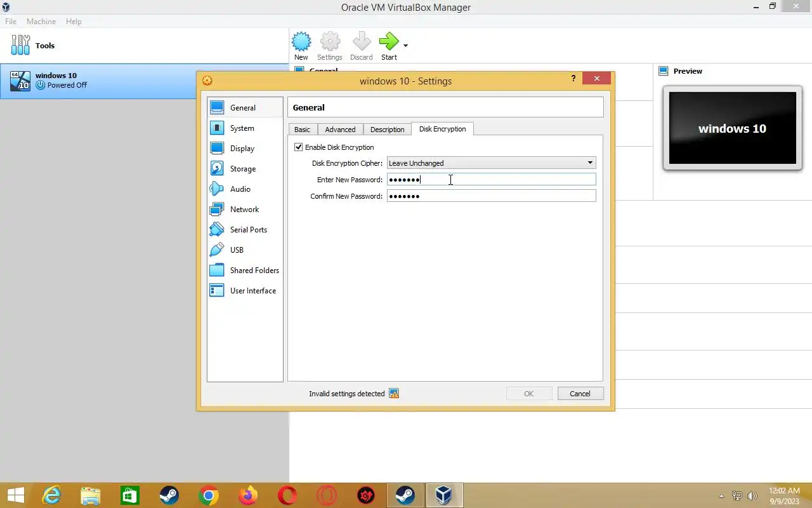Open Firefox from the taskbar
812x508 pixels.
(x=248, y=495)
